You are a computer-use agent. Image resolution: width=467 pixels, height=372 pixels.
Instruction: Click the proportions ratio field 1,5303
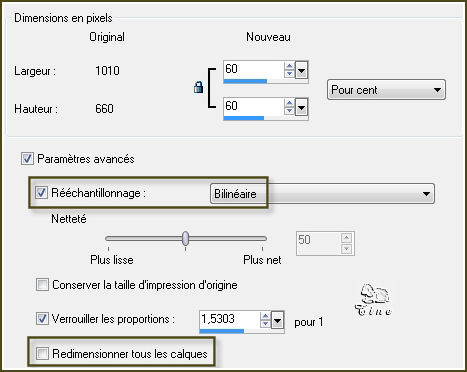(229, 319)
